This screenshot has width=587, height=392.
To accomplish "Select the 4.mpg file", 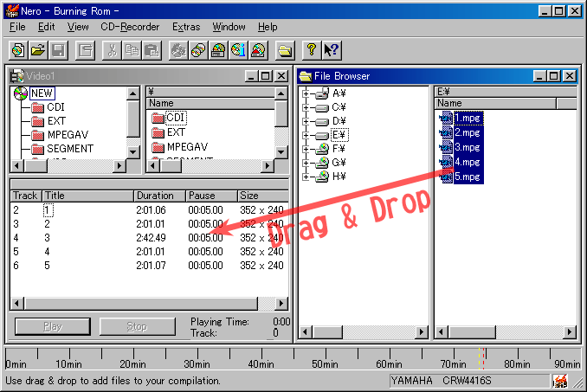I will [x=468, y=163].
